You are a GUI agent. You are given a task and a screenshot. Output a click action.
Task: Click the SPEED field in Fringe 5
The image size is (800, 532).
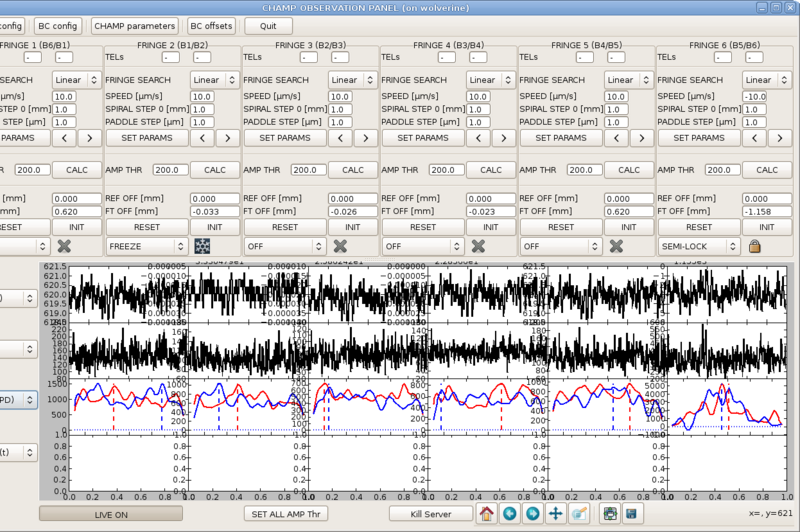pos(618,96)
